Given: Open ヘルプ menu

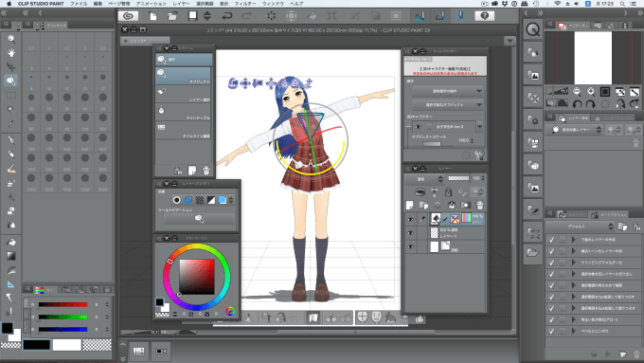Looking at the screenshot, I should (296, 4).
